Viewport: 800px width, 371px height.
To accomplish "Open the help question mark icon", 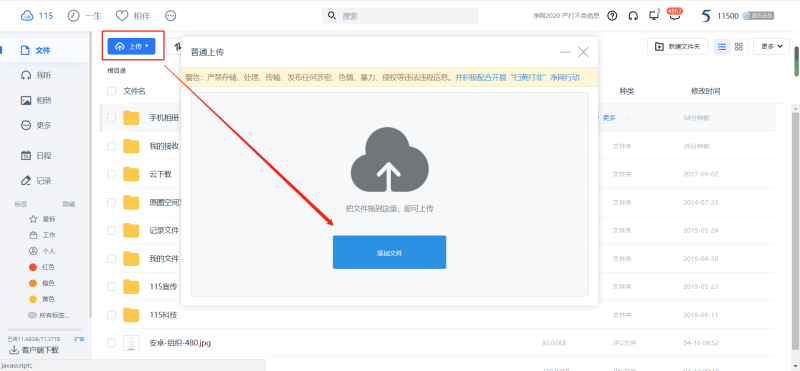I will click(612, 16).
